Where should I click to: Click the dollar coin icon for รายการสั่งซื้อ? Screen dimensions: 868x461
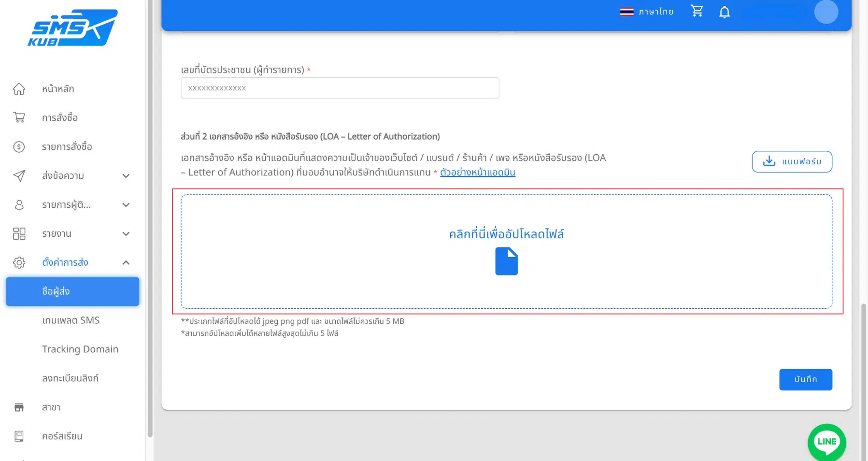[19, 146]
